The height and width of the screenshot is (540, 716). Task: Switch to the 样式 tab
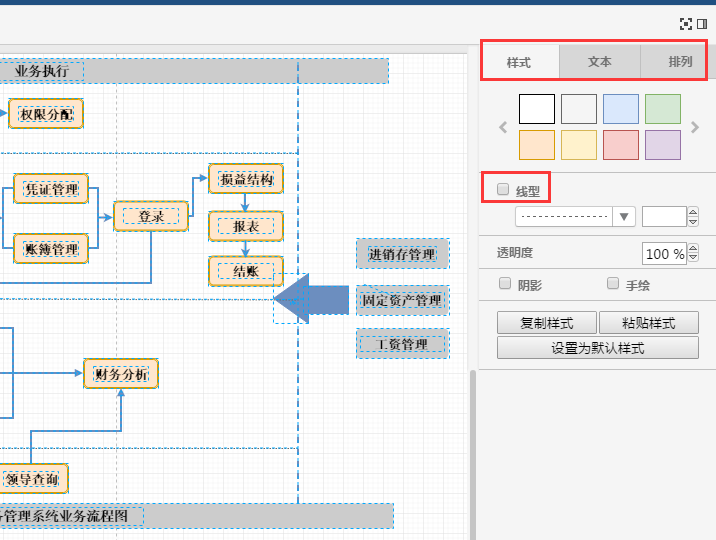(519, 62)
